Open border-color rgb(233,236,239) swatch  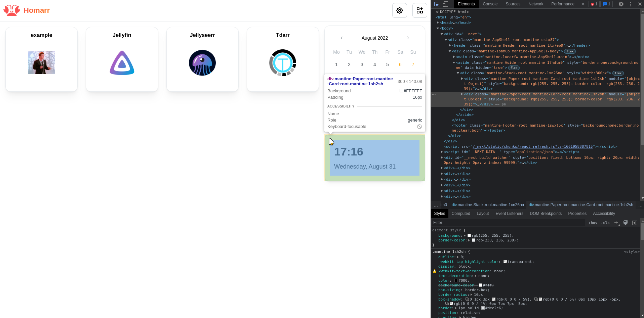click(474, 240)
